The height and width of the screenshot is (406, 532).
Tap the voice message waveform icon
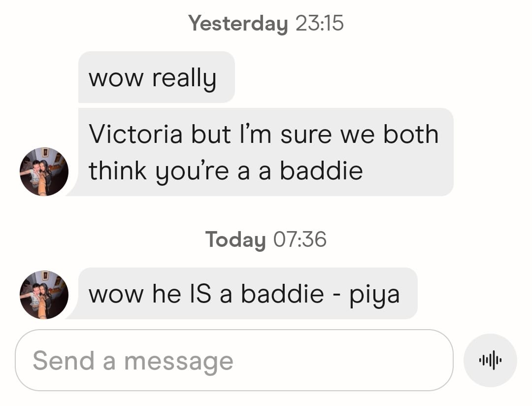coord(490,360)
